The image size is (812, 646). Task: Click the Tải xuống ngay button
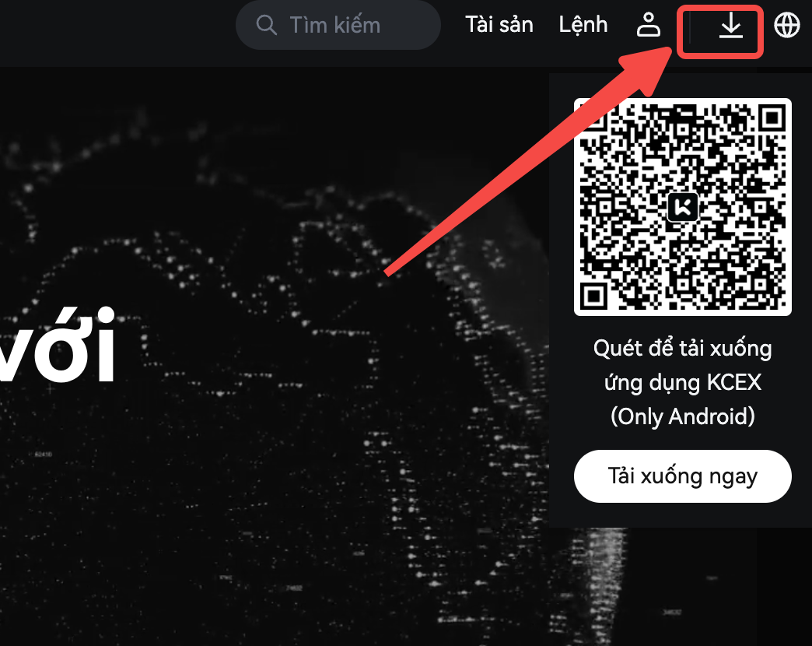683,476
